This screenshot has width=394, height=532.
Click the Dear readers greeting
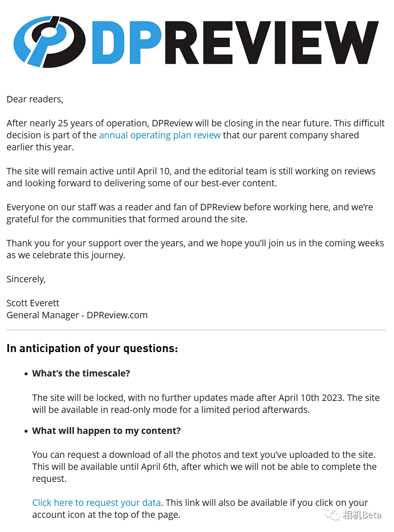pos(35,99)
